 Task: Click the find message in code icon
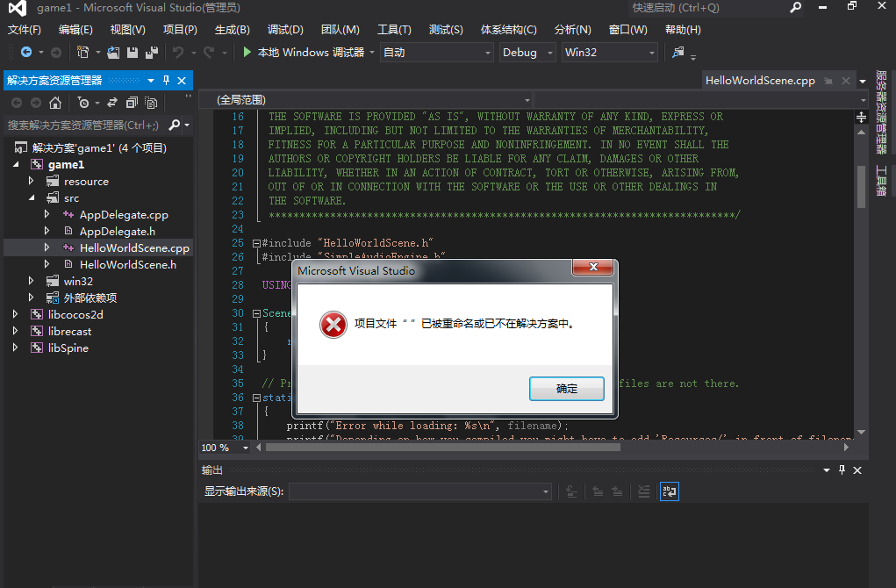click(571, 491)
